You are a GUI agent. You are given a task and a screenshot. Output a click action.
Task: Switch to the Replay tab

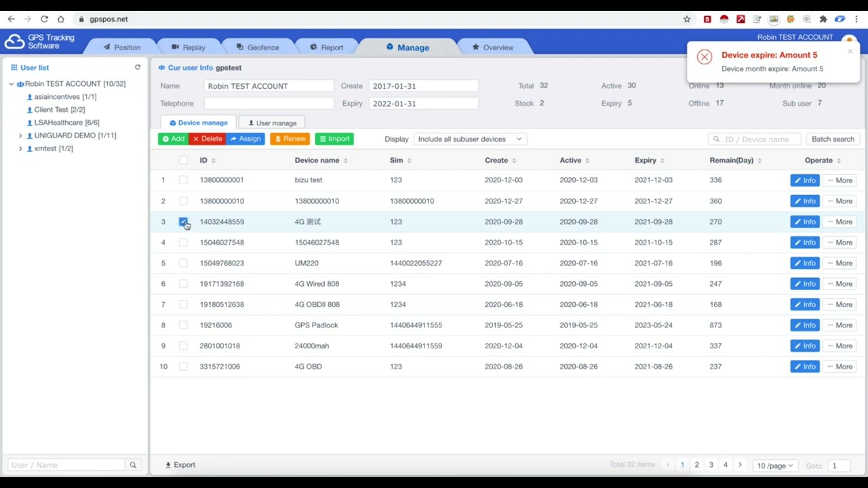(x=189, y=47)
